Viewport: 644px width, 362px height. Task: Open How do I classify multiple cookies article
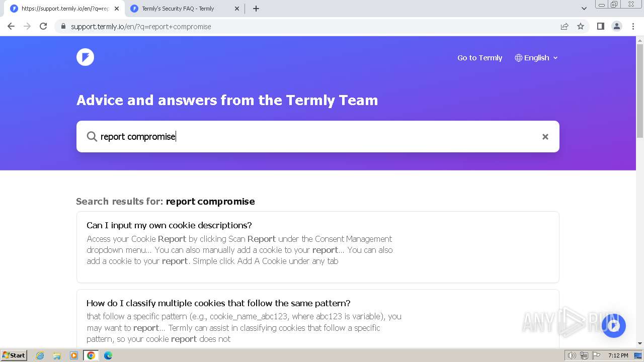click(x=318, y=319)
